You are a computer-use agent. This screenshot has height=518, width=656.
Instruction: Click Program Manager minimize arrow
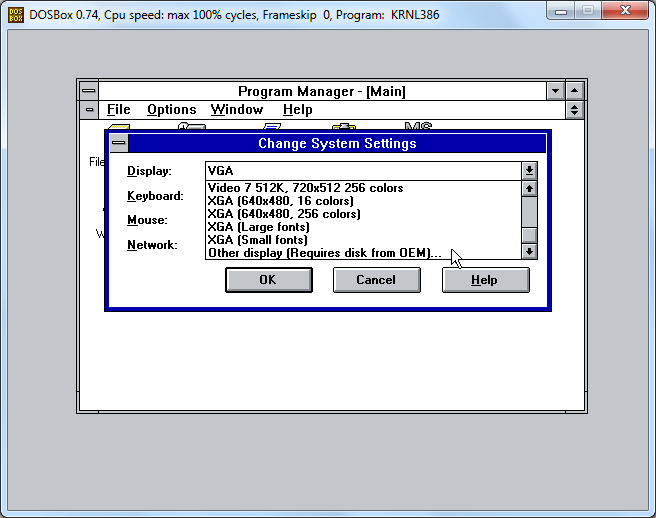pos(556,91)
